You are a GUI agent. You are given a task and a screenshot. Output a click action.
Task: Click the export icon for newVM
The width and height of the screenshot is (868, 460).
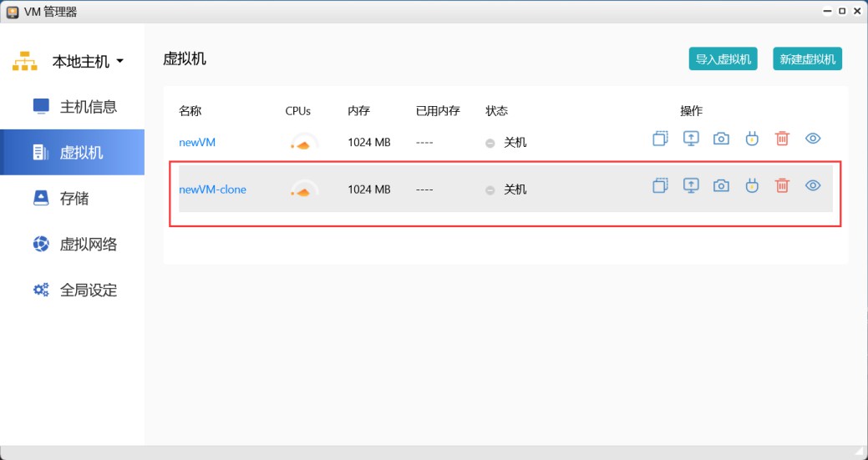[x=691, y=139]
